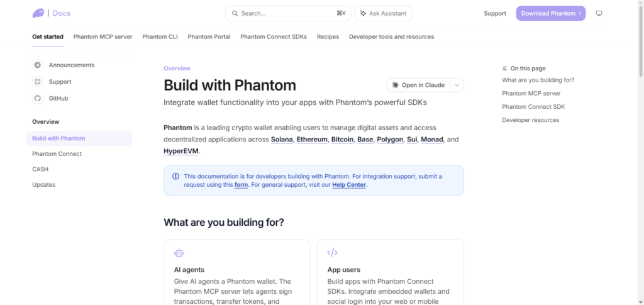Open the AI agents card
The height and width of the screenshot is (305, 644).
click(237, 272)
